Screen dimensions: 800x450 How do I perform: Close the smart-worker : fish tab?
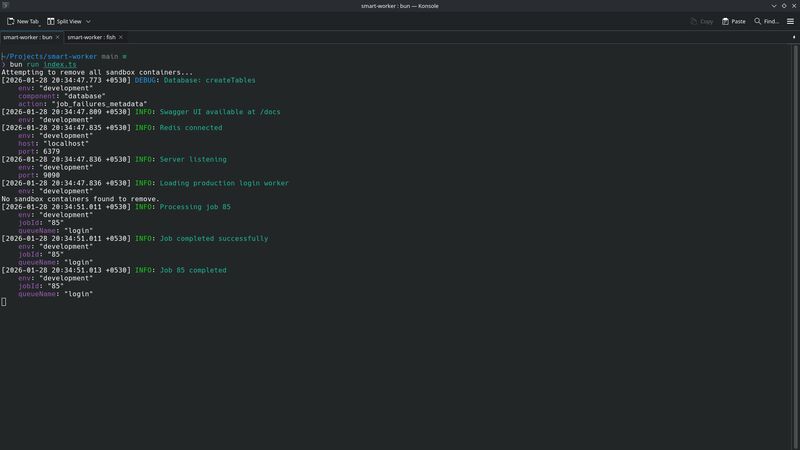coord(121,37)
